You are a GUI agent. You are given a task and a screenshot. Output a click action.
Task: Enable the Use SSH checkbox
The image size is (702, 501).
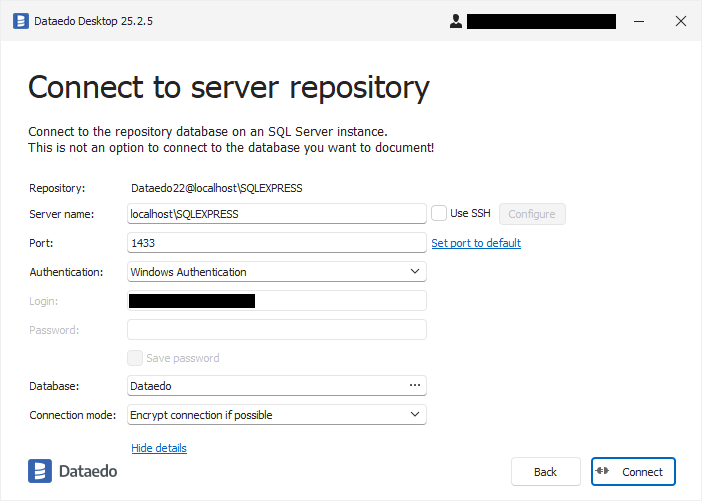pos(439,213)
